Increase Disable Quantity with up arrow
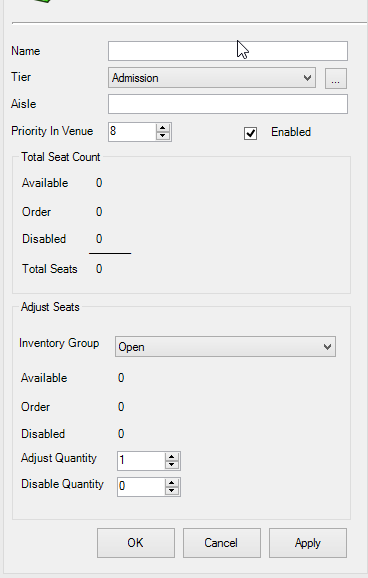Viewport: 368px width, 578px height. tap(171, 483)
